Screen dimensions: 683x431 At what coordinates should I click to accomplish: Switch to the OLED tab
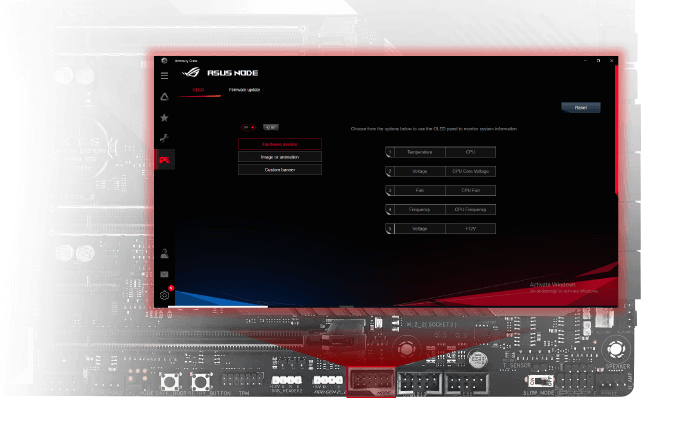point(198,90)
